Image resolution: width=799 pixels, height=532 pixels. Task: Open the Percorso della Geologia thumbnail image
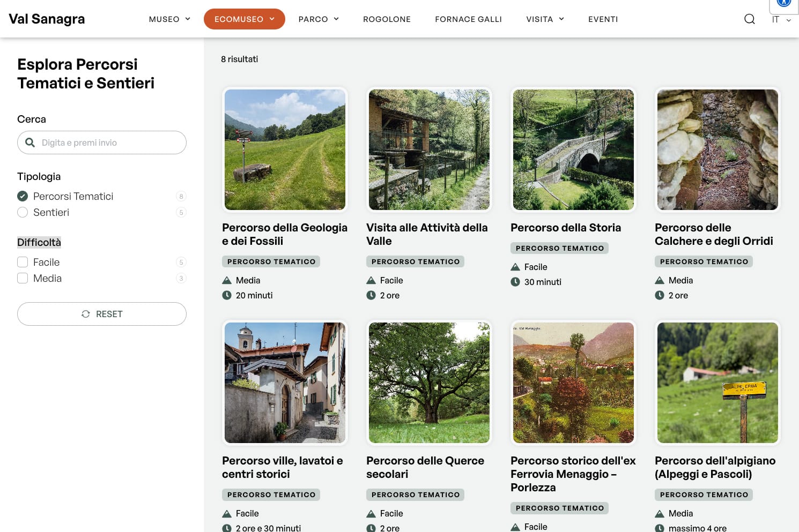[285, 149]
